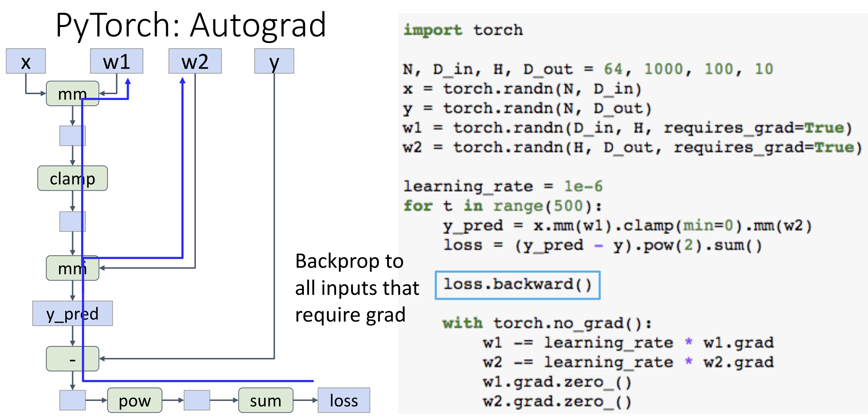
Task: Click the highlighted 'loss.backward()' code
Action: [x=518, y=285]
